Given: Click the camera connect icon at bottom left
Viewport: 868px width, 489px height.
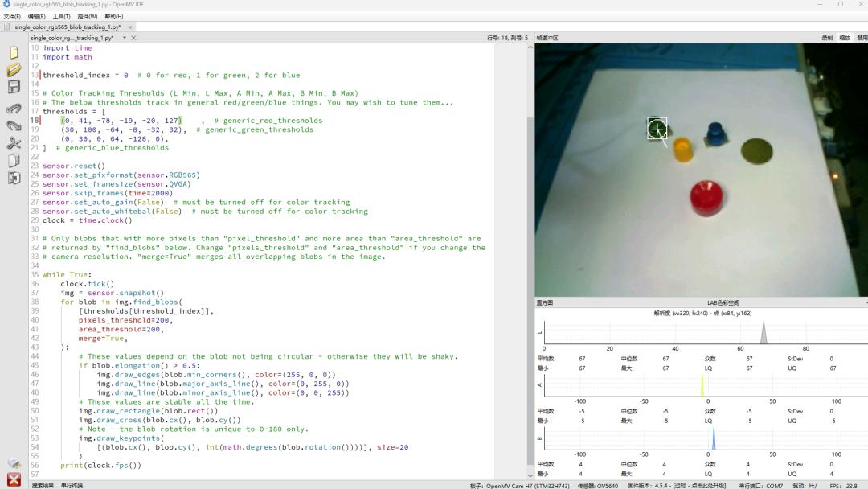Looking at the screenshot, I should (x=14, y=463).
